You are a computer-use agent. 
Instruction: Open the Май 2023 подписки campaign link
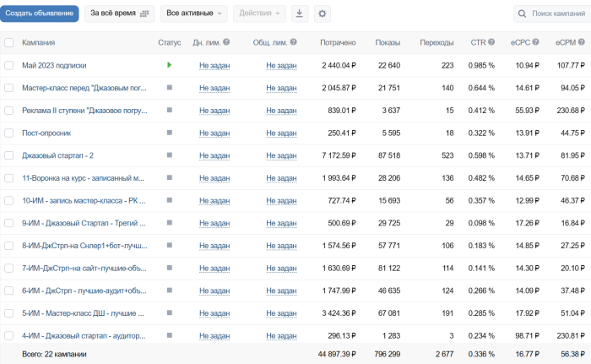(54, 65)
